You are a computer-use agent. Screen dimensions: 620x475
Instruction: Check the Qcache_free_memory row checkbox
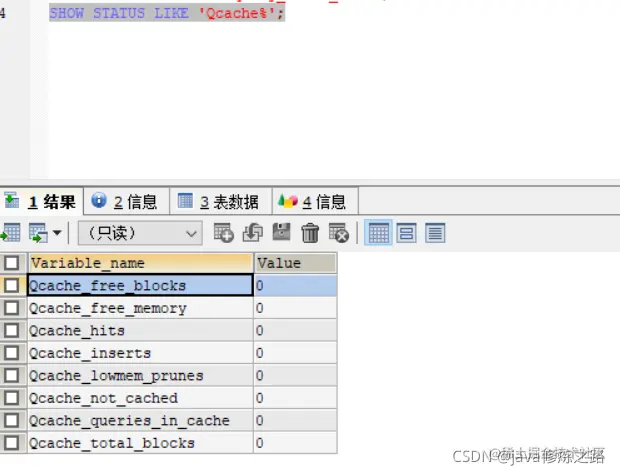tap(11, 308)
